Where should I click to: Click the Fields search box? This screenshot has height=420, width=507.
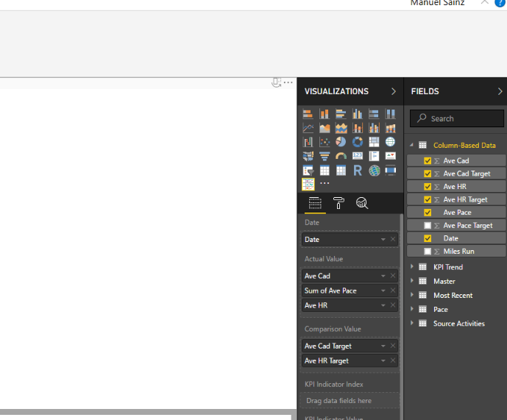point(456,118)
